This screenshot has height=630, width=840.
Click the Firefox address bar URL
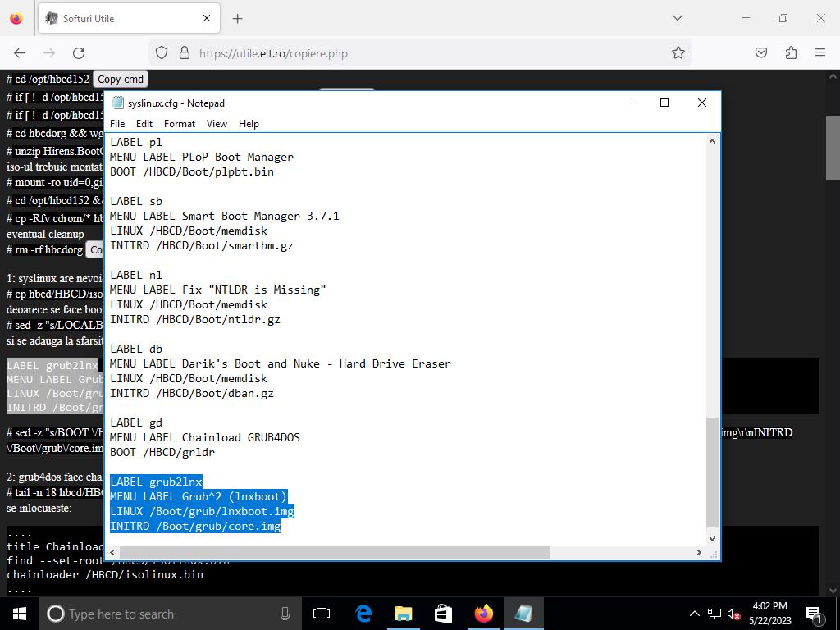273,53
